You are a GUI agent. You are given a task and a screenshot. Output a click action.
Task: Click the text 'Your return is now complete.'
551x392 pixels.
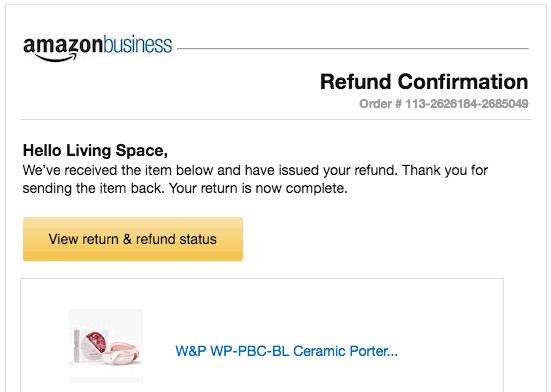coord(258,189)
